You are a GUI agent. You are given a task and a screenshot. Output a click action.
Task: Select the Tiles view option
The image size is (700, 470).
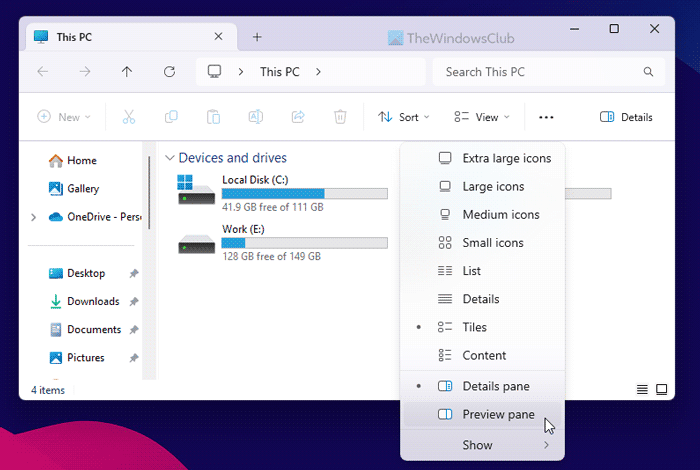(483, 327)
